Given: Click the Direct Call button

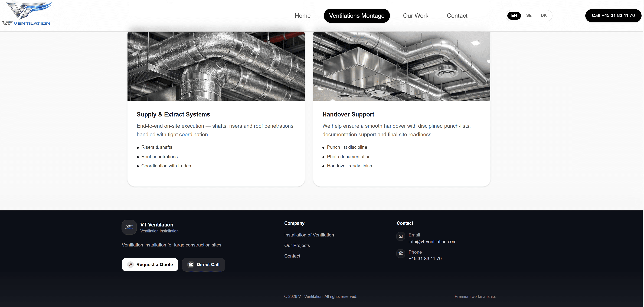Looking at the screenshot, I should (x=204, y=265).
